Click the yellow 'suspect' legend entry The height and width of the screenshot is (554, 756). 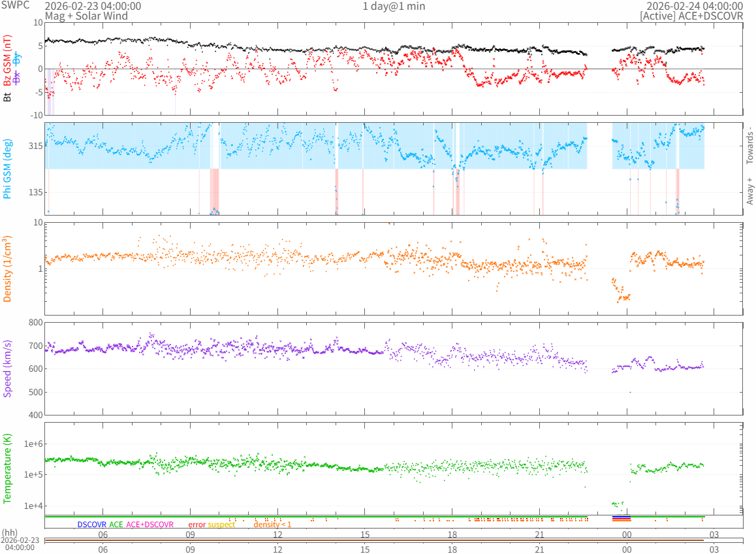(221, 524)
